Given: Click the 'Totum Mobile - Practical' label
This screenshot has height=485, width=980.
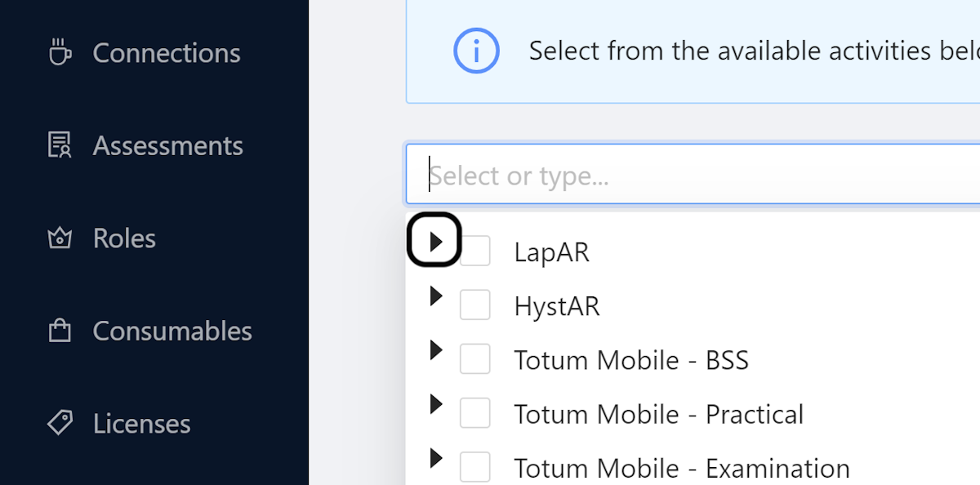Looking at the screenshot, I should (659, 414).
